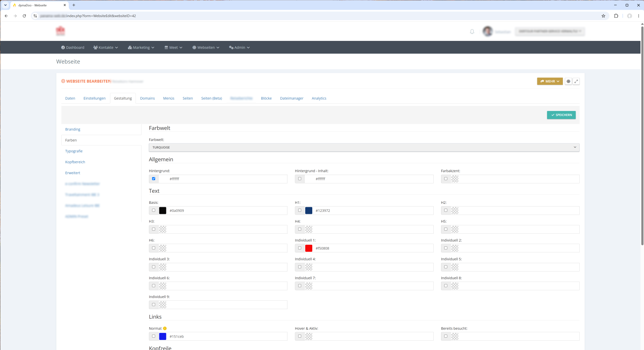Uncheck the Hintergrund checkbox
The width and height of the screenshot is (644, 350).
154,179
